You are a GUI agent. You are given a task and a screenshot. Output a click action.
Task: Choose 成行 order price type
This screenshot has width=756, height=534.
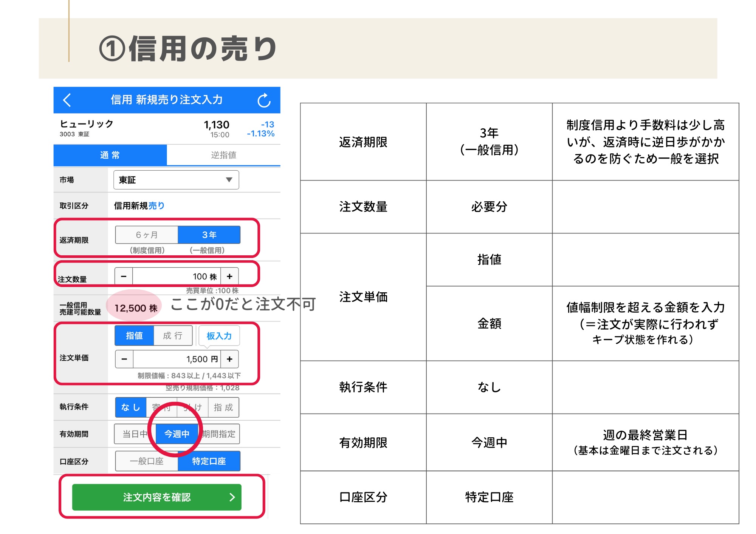(173, 336)
